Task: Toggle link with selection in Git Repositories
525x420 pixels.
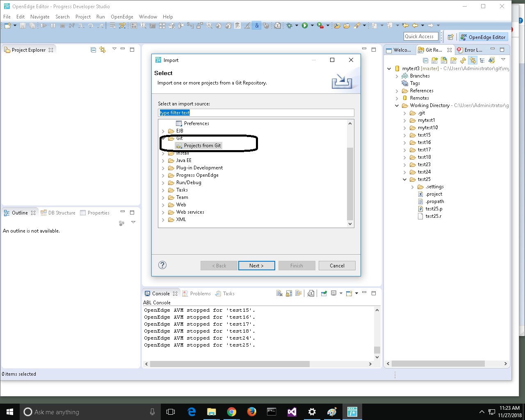Action: [472, 60]
